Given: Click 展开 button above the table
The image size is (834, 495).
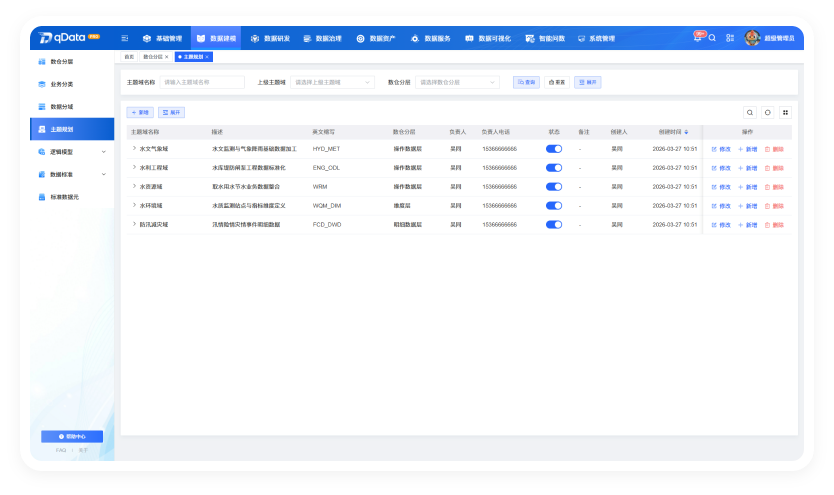Looking at the screenshot, I should tap(171, 112).
